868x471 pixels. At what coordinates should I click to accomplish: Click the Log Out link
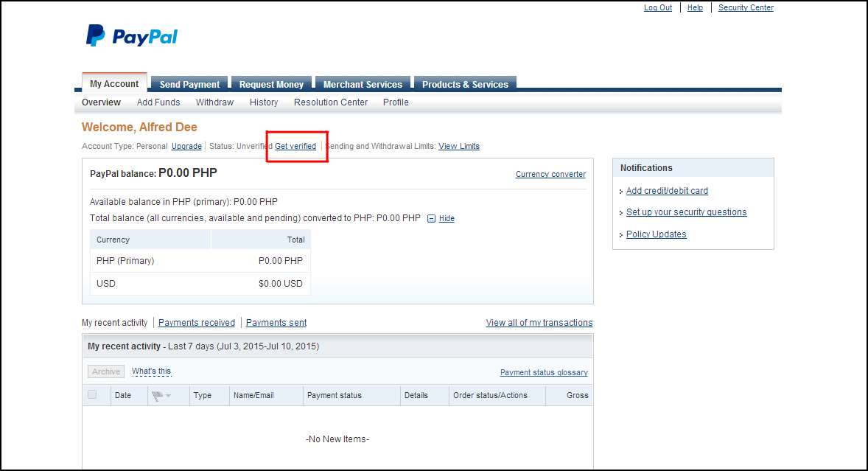point(658,8)
